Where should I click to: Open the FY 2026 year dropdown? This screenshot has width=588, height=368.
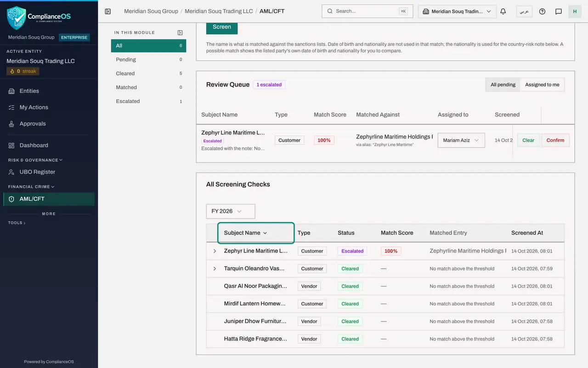click(x=231, y=211)
